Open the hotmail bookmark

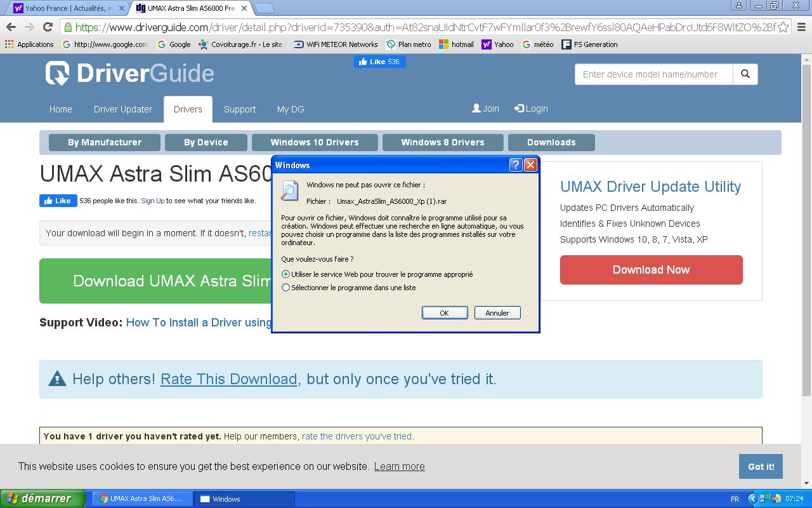pyautogui.click(x=456, y=44)
